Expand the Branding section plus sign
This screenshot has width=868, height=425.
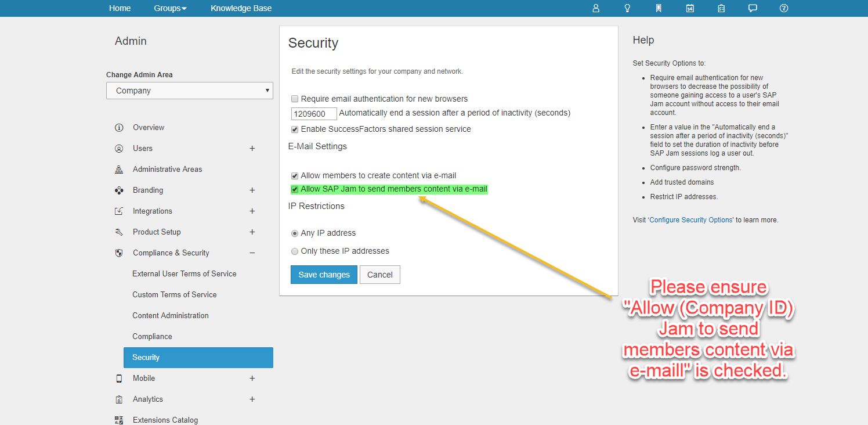tap(252, 190)
